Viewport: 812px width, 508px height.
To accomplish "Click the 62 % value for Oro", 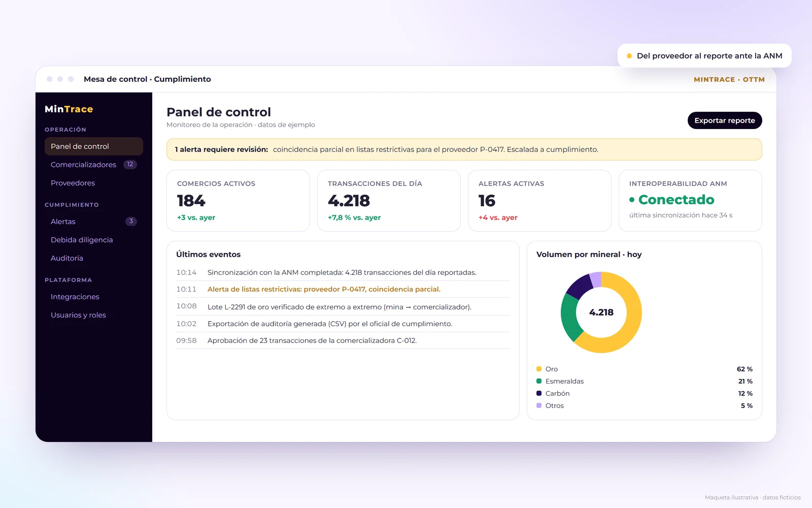I will [x=745, y=369].
